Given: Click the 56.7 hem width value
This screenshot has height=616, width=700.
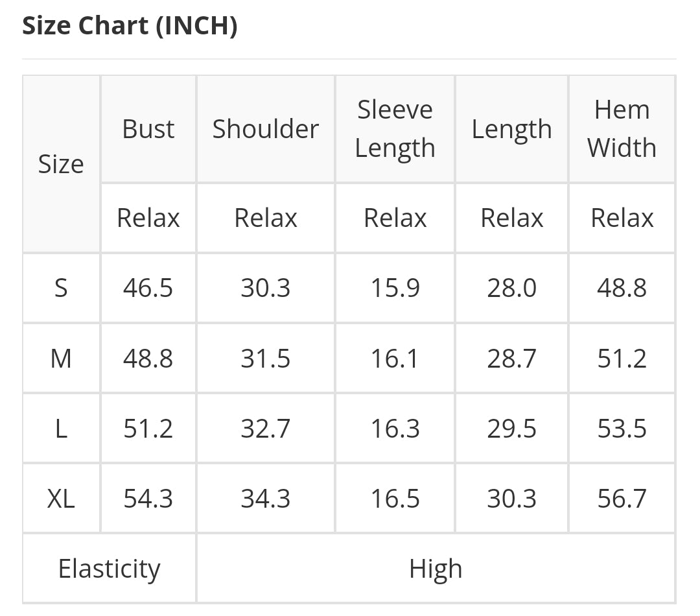Looking at the screenshot, I should tap(622, 499).
